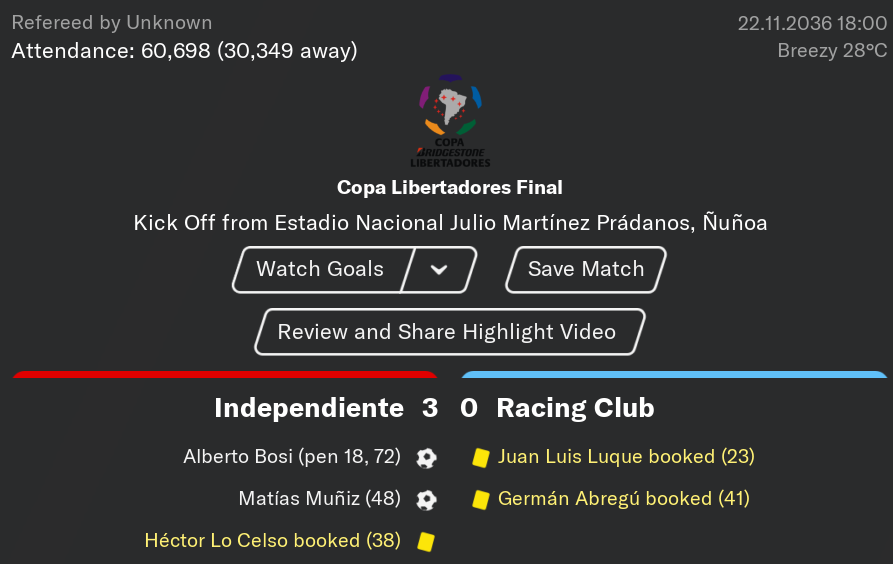The height and width of the screenshot is (564, 893).
Task: Expand the Watch Goals dropdown arrow
Action: tap(439, 269)
